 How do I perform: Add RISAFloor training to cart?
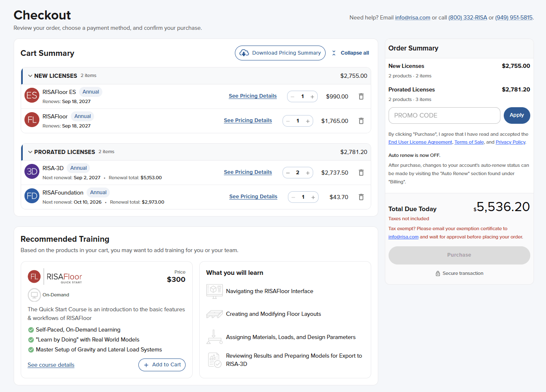(162, 365)
